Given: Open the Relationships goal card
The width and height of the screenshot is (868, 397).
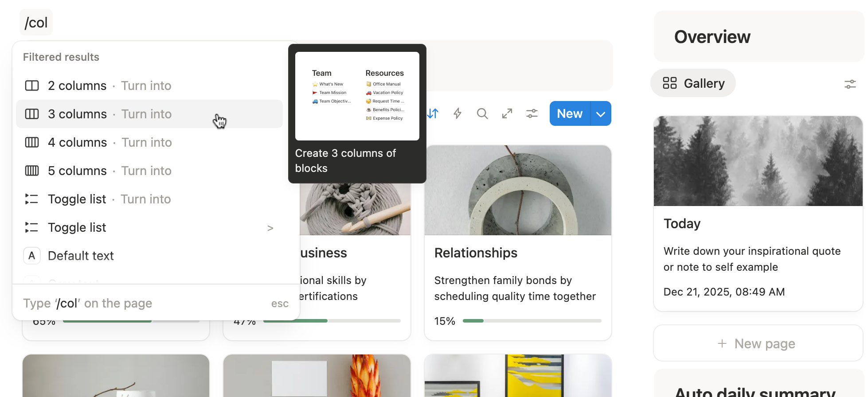Looking at the screenshot, I should 518,243.
